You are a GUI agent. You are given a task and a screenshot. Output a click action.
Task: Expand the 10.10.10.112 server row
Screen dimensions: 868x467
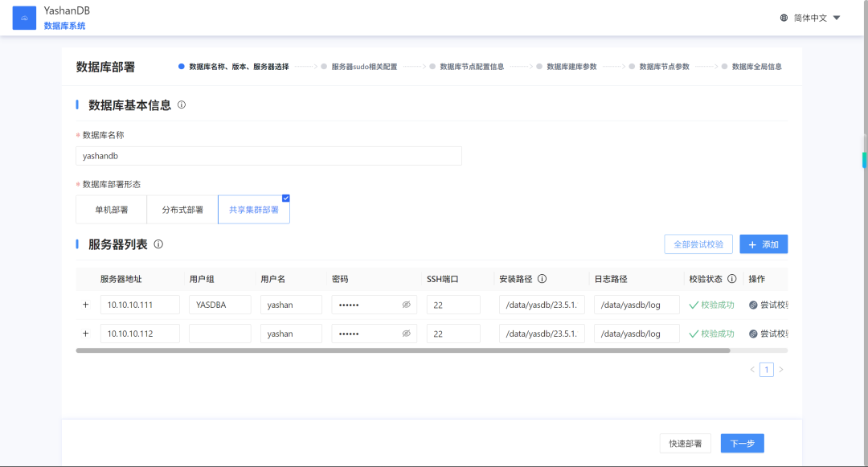(86, 334)
